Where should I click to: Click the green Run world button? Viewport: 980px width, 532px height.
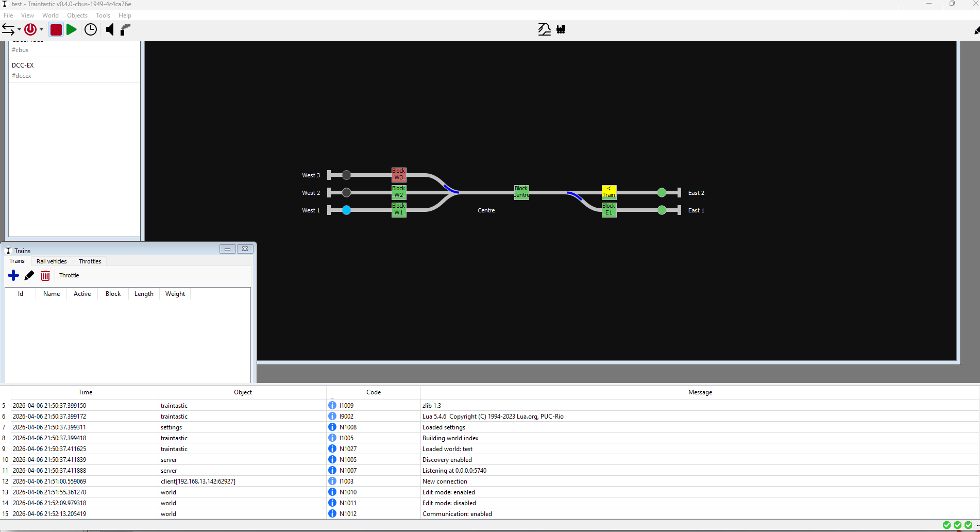pos(72,30)
